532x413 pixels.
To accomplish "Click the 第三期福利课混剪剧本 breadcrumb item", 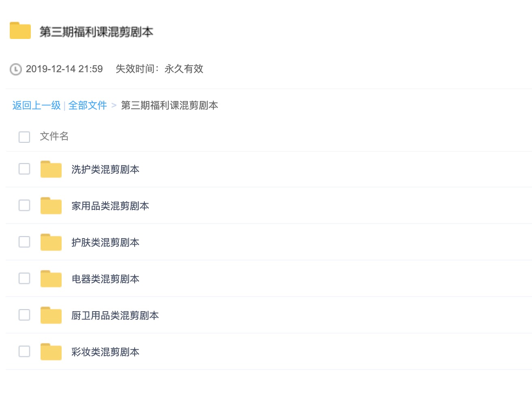I will pyautogui.click(x=169, y=105).
